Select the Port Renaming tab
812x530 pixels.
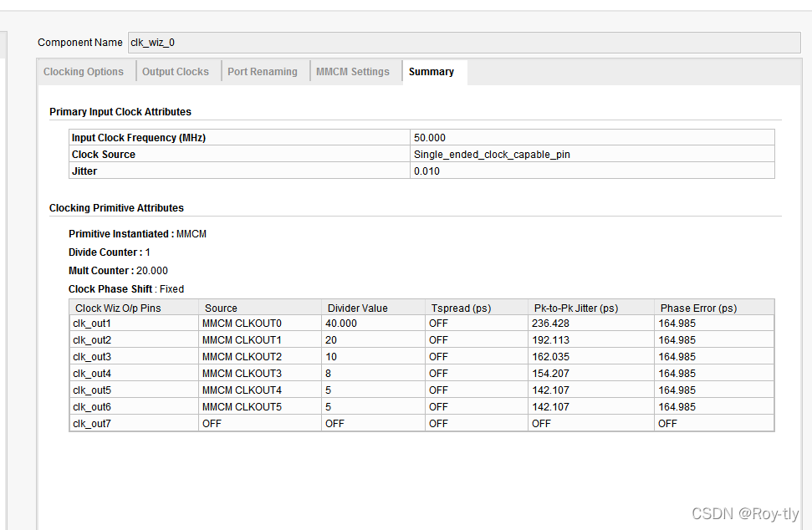(x=263, y=71)
